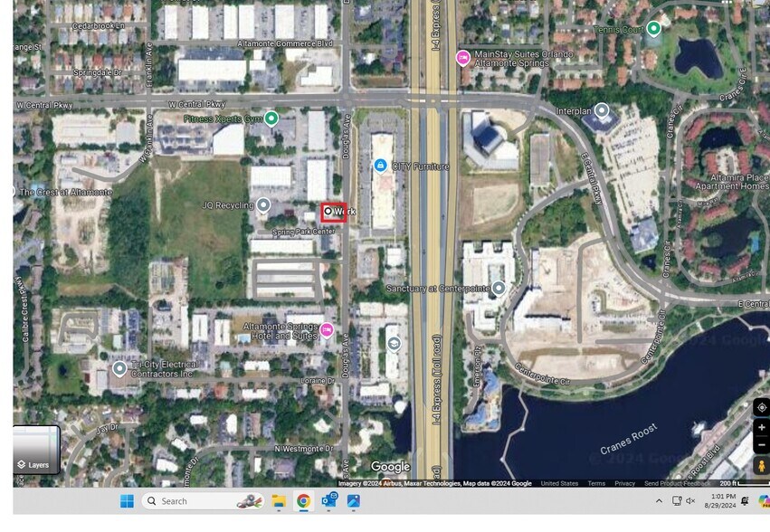Viewport: 770px width, 532px height.
Task: Open the Layers map type switcher
Action: tap(36, 450)
